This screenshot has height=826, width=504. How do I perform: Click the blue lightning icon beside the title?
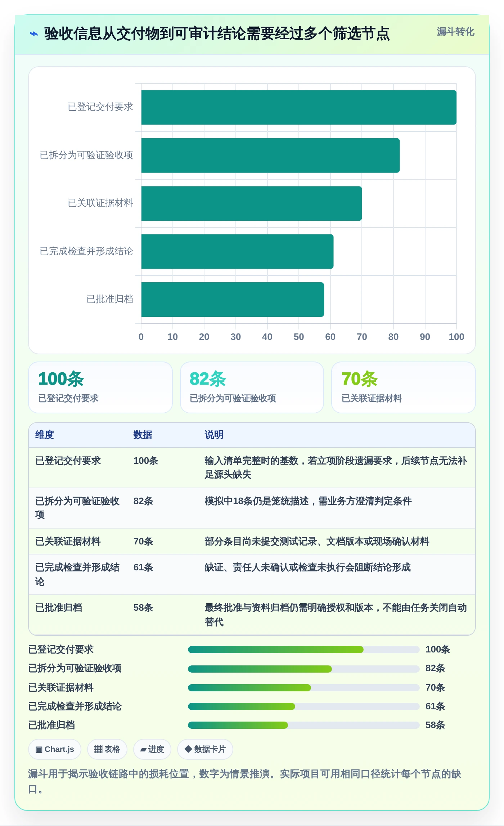(33, 34)
